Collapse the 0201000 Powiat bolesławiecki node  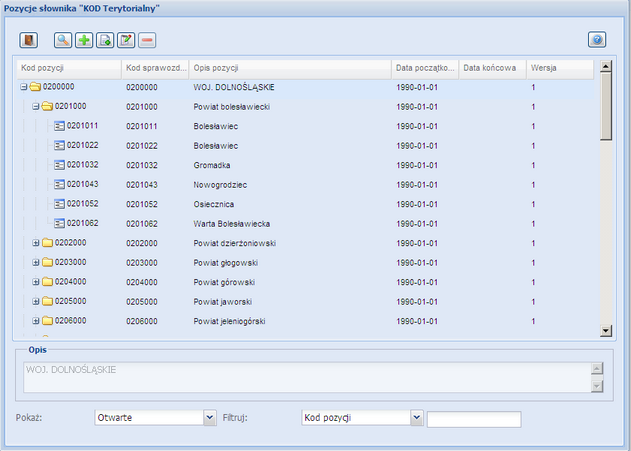pos(35,106)
